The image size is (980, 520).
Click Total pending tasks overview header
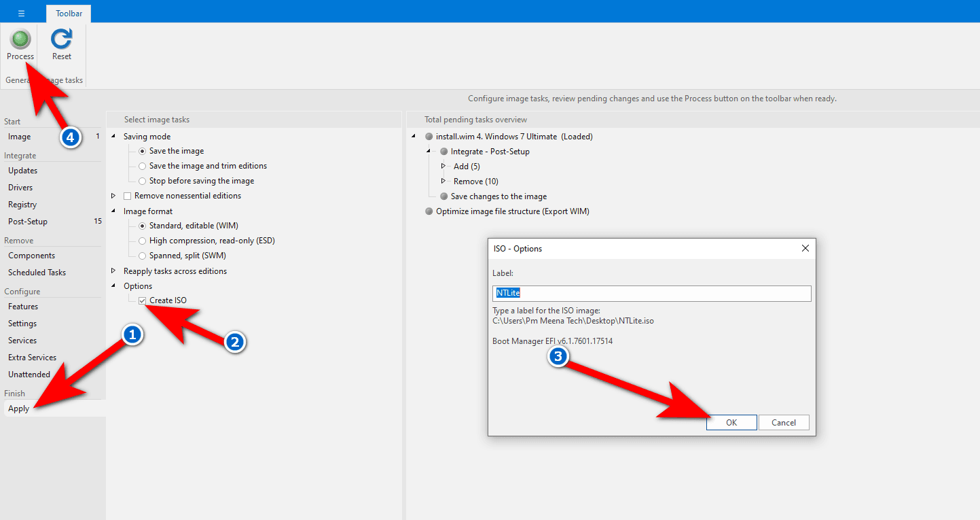tap(475, 120)
